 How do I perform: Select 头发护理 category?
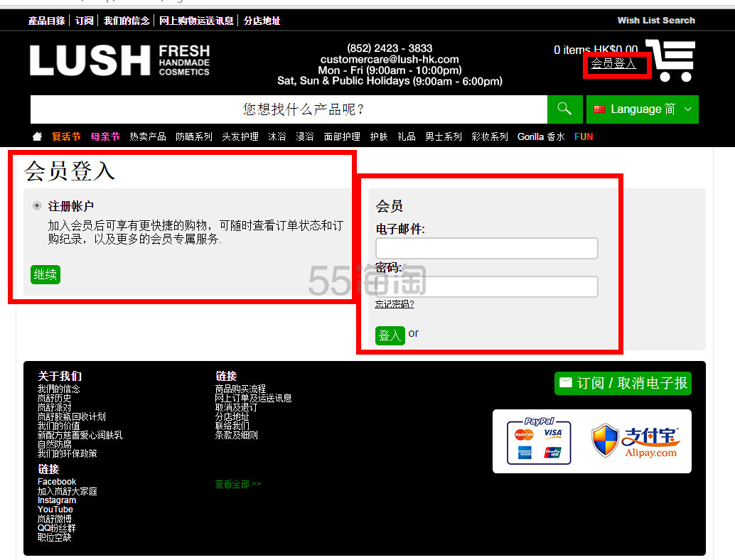[x=240, y=136]
